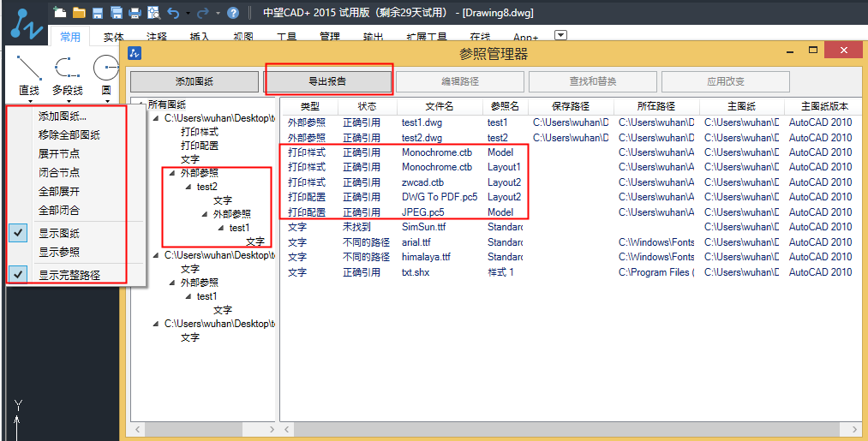Click the Print icon in quick access toolbar

coord(135,13)
